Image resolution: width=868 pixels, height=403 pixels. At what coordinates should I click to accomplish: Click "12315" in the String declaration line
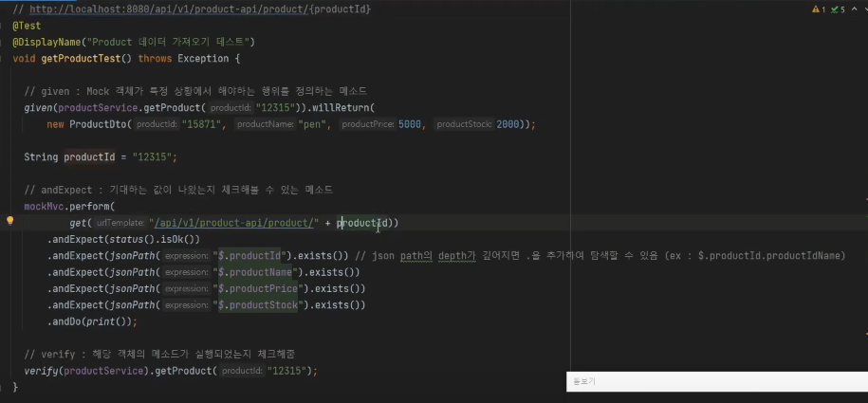(152, 157)
